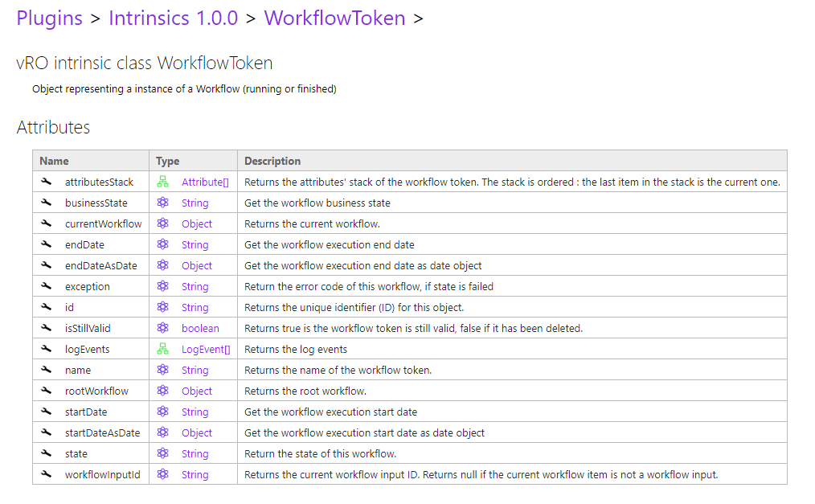Select the workflowInputId attribute name
Image resolution: width=815 pixels, height=504 pixels.
[103, 474]
